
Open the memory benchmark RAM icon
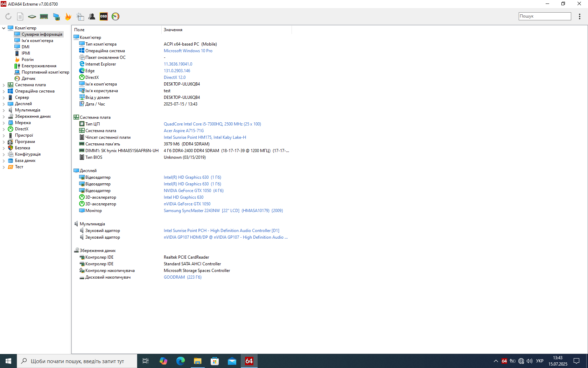point(44,16)
